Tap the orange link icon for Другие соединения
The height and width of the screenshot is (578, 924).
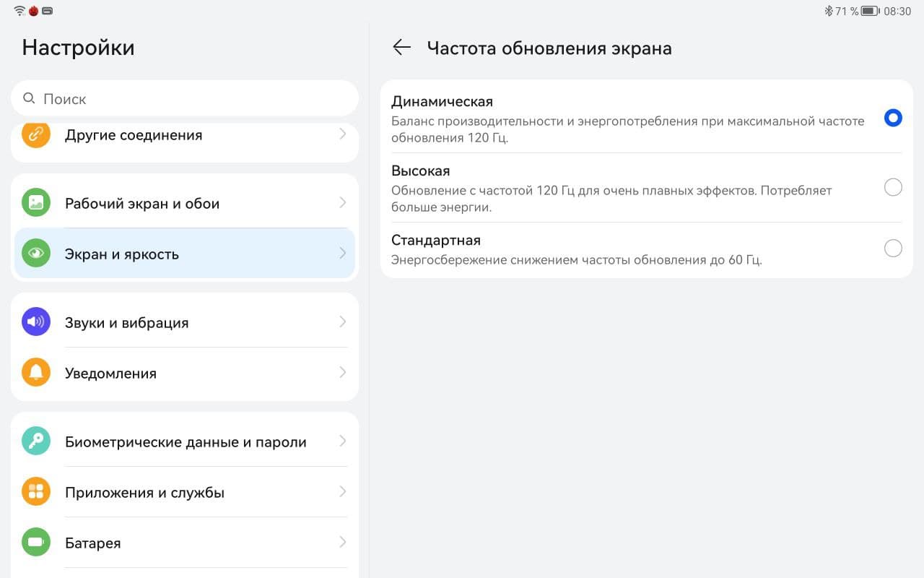click(x=36, y=134)
